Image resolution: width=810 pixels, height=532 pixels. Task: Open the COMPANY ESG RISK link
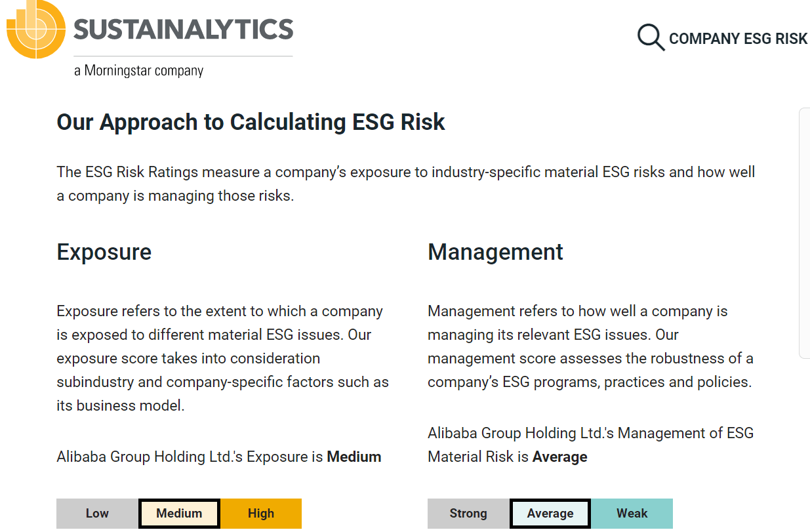pos(739,39)
